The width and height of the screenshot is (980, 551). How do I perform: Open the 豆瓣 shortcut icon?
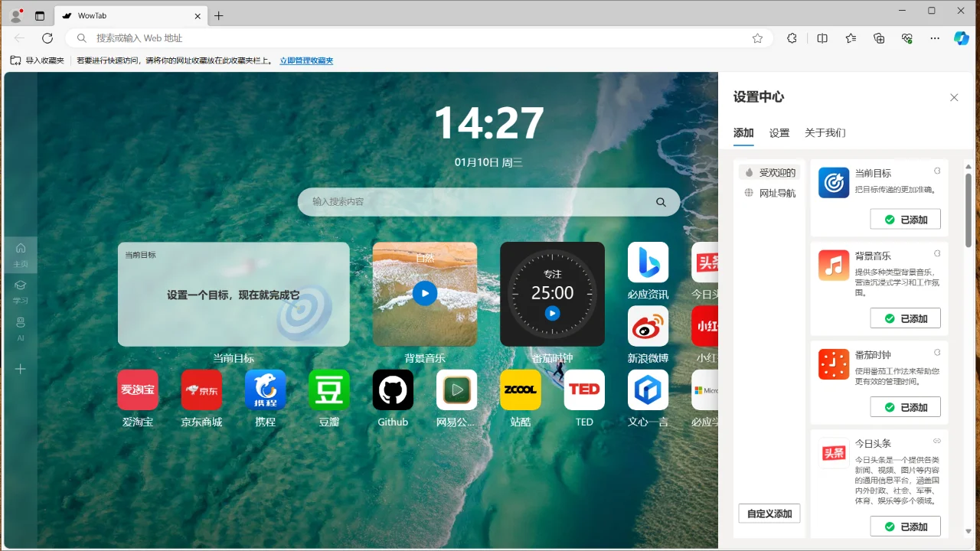tap(328, 390)
